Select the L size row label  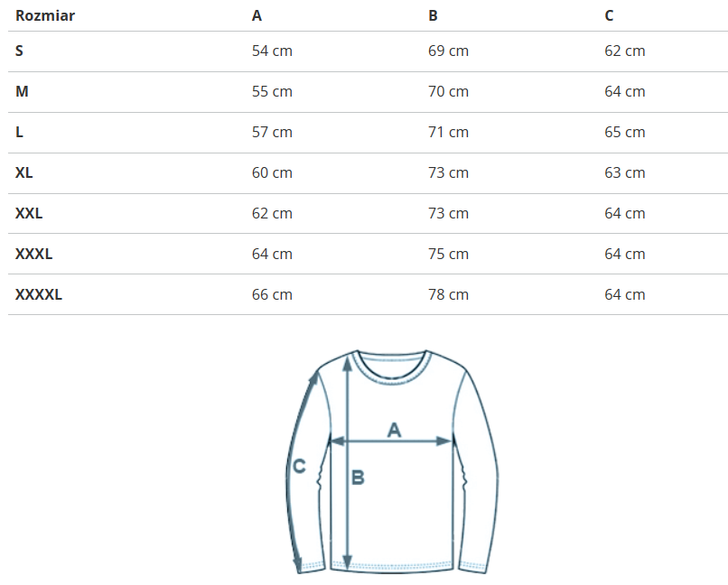pyautogui.click(x=20, y=132)
